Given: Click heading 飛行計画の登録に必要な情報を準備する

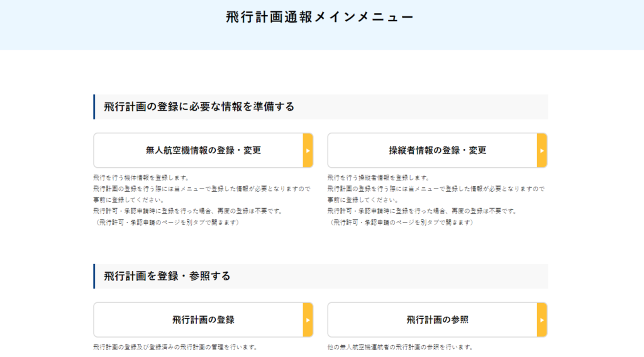Looking at the screenshot, I should tap(199, 107).
